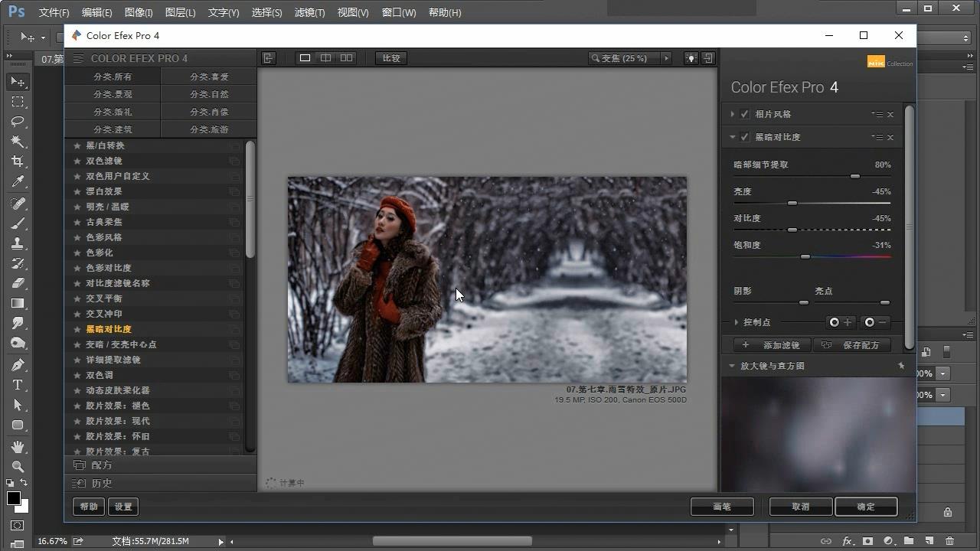Collapse the 放大镜与直方图 section
Viewport: 980px width, 551px height.
pos(732,366)
